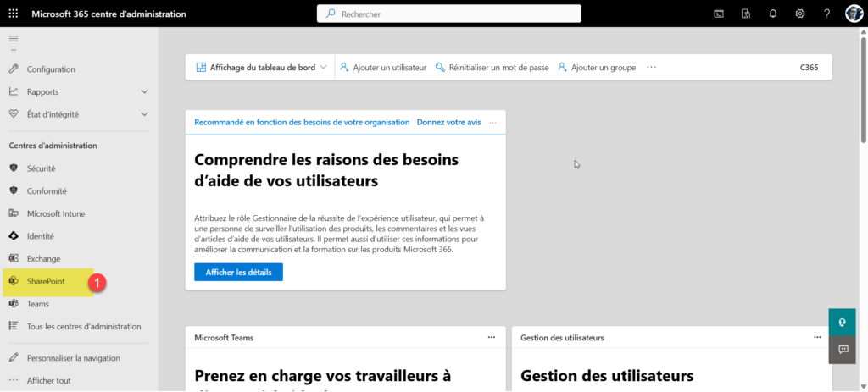Open recommendation card ellipsis menu
868x392 pixels.
pyautogui.click(x=493, y=122)
